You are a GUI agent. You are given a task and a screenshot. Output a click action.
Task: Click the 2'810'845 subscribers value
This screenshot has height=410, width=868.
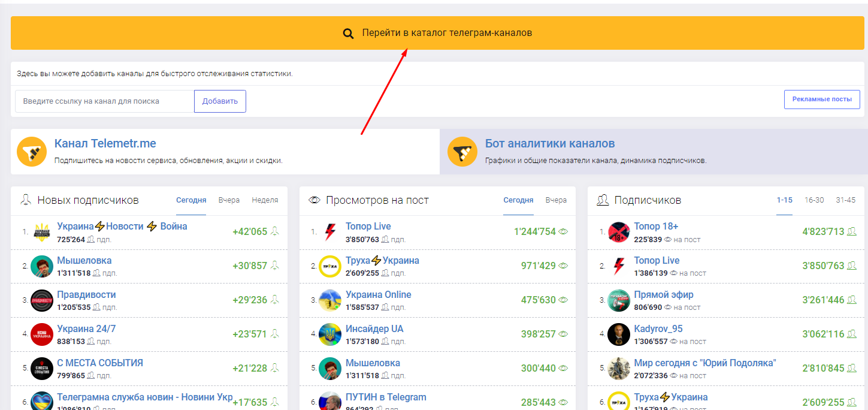823,368
